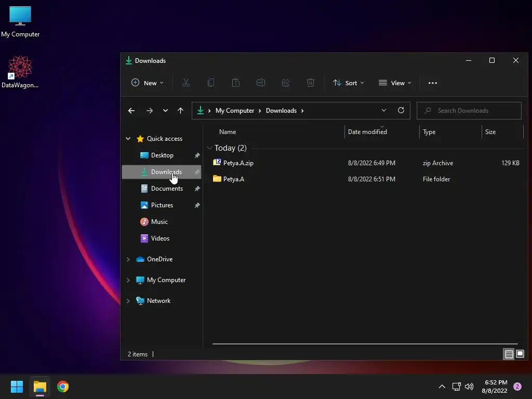Open network status tray icon
This screenshot has height=399, width=532.
coord(456,387)
